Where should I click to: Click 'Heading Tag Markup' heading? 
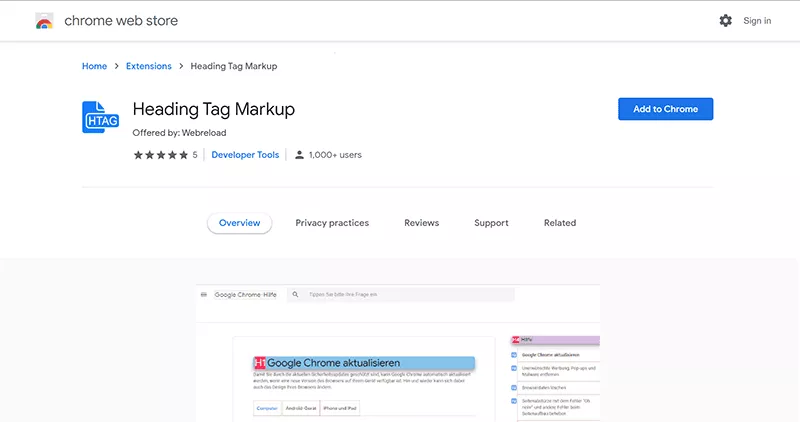pyautogui.click(x=214, y=109)
